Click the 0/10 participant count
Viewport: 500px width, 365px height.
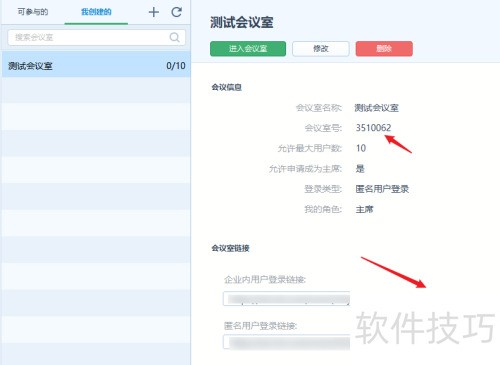point(176,66)
